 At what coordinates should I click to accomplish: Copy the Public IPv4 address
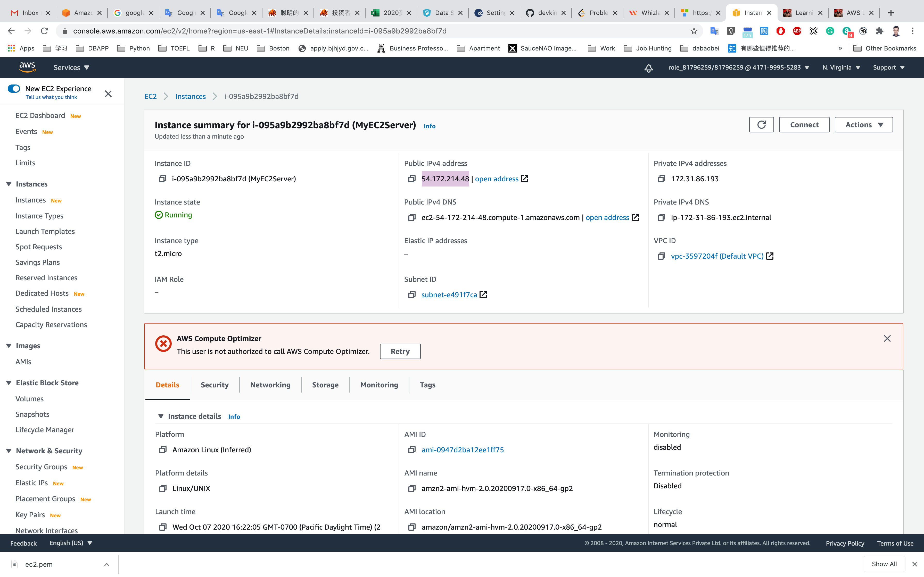coord(412,179)
